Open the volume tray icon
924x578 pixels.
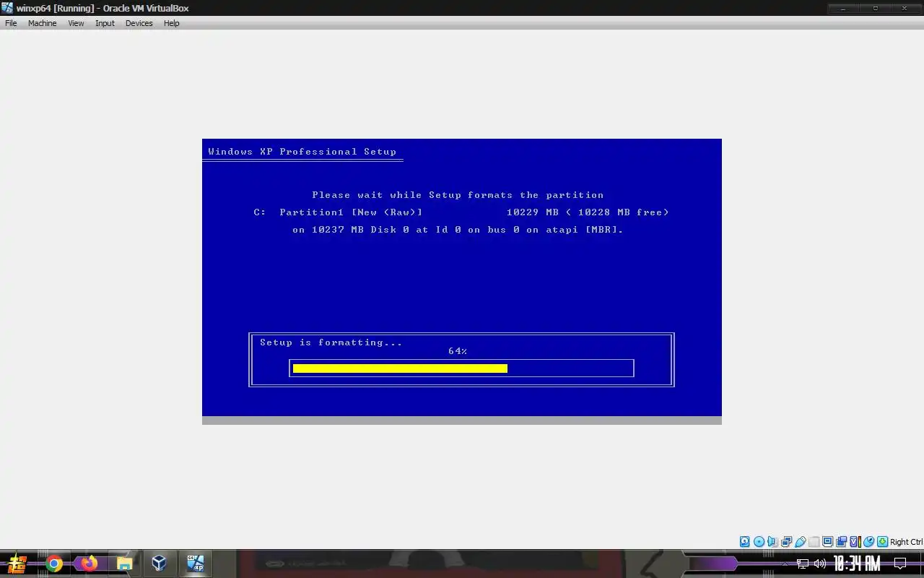pyautogui.click(x=819, y=564)
